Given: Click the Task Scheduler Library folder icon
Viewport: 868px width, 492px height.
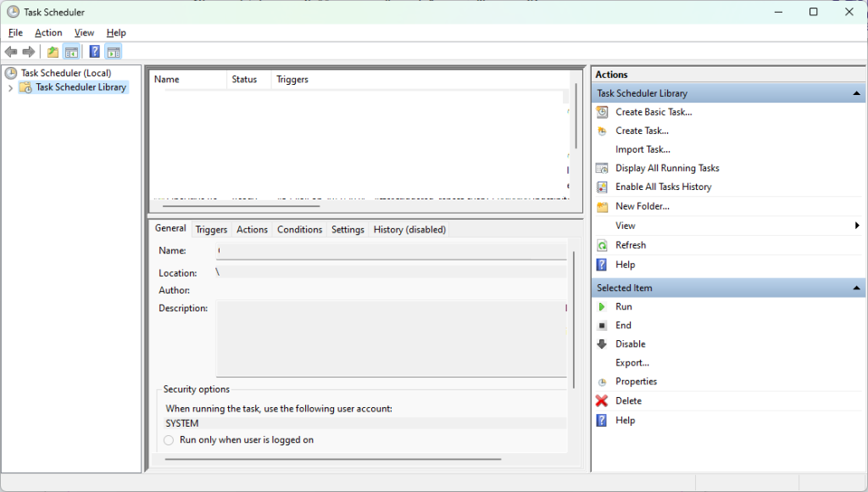Looking at the screenshot, I should pyautogui.click(x=25, y=87).
